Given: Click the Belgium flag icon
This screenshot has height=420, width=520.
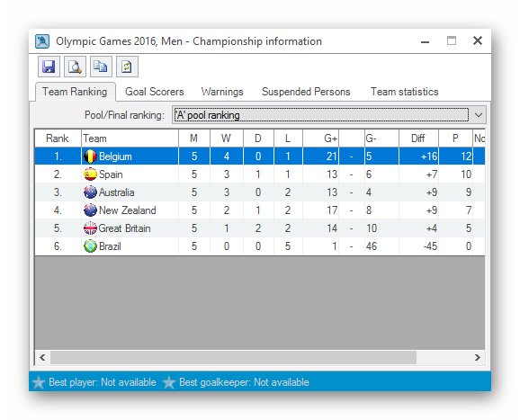Looking at the screenshot, I should [x=90, y=156].
